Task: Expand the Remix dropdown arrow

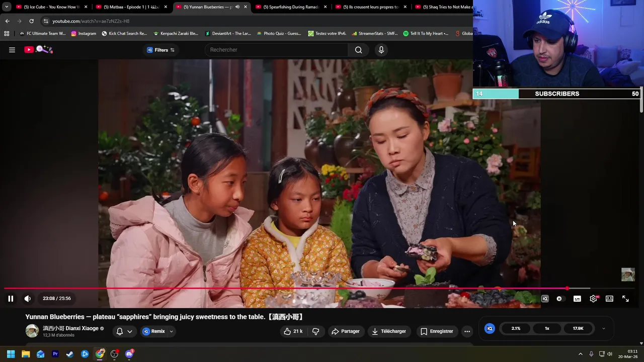Action: point(171,331)
